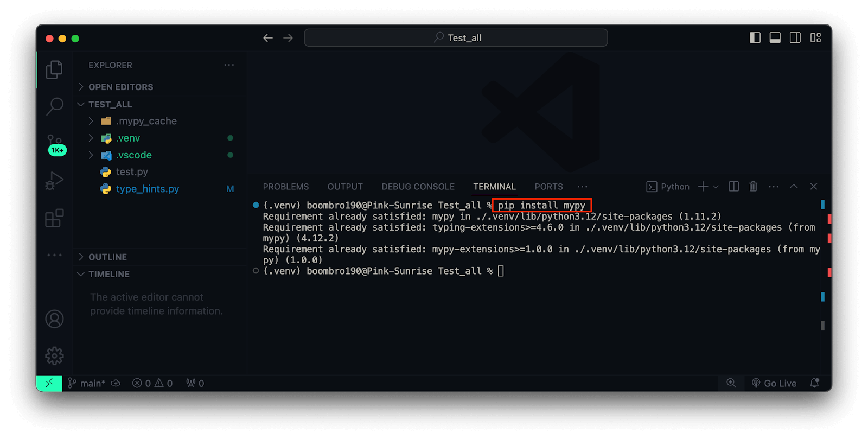Click the terminal scrollbar gray thumb

pos(823,326)
